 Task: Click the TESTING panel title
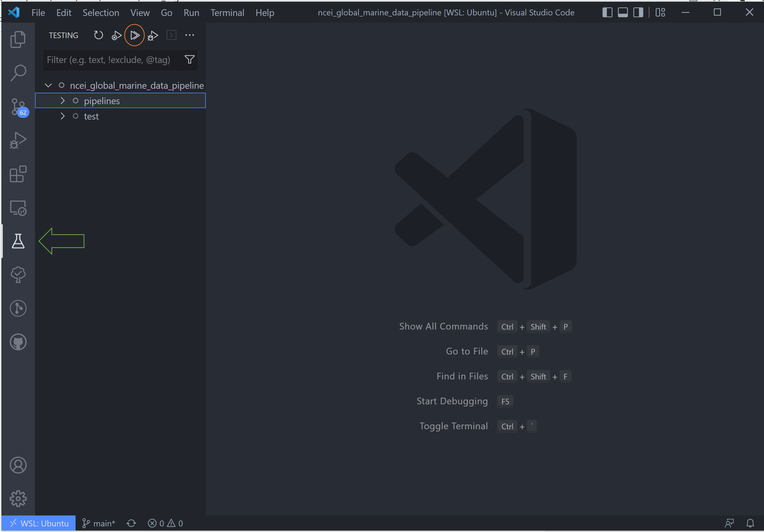[63, 35]
